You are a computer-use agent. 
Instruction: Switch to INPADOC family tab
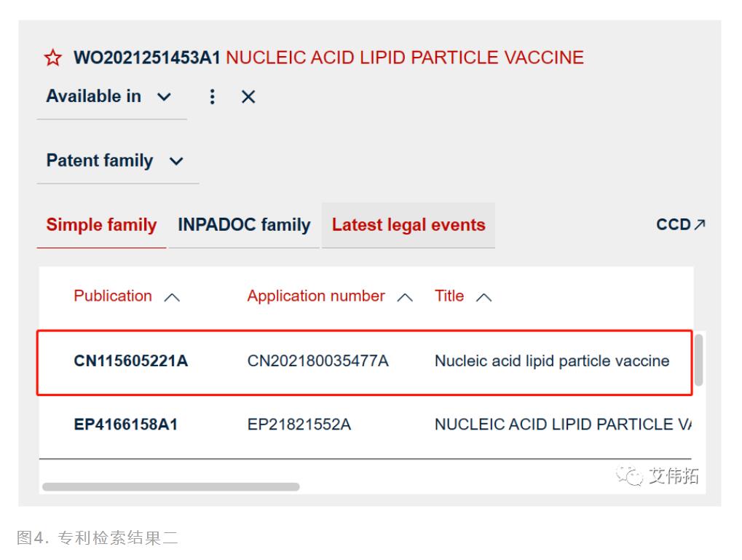coord(244,225)
